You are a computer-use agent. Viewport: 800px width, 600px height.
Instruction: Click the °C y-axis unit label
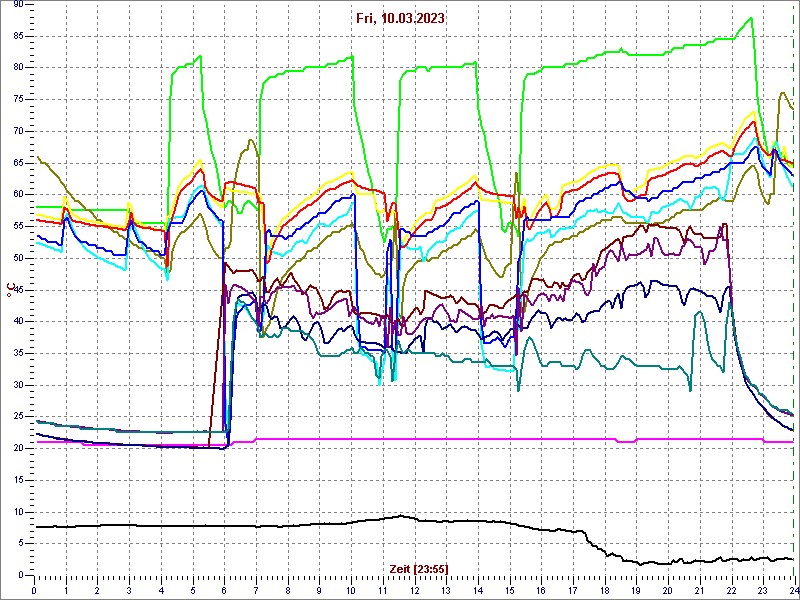[x=11, y=290]
